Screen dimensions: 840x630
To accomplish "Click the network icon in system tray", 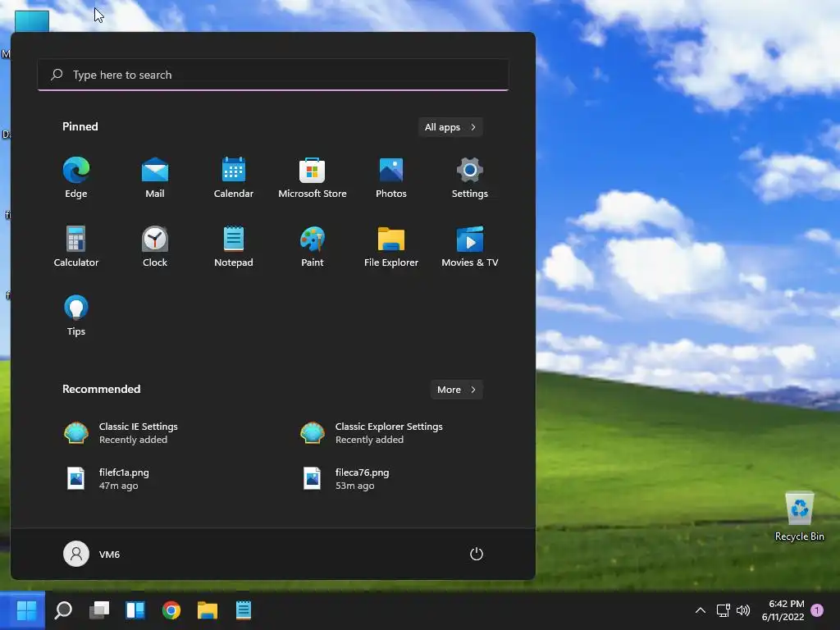I will pos(724,610).
